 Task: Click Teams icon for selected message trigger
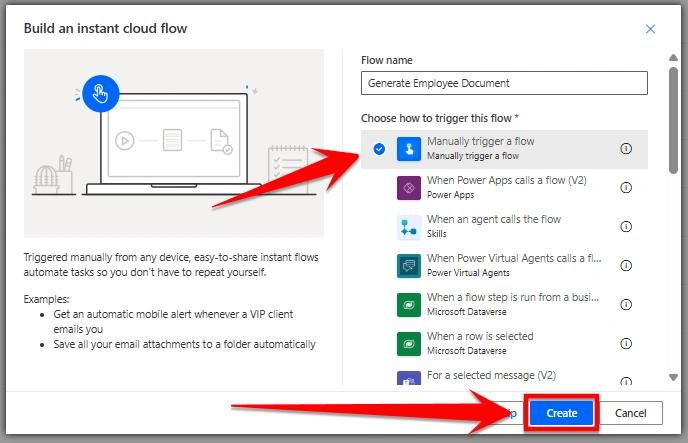pos(408,378)
